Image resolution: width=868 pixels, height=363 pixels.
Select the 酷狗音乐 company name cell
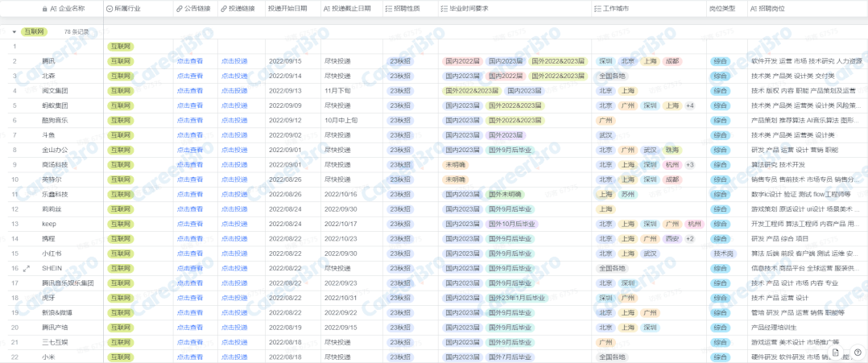point(56,120)
